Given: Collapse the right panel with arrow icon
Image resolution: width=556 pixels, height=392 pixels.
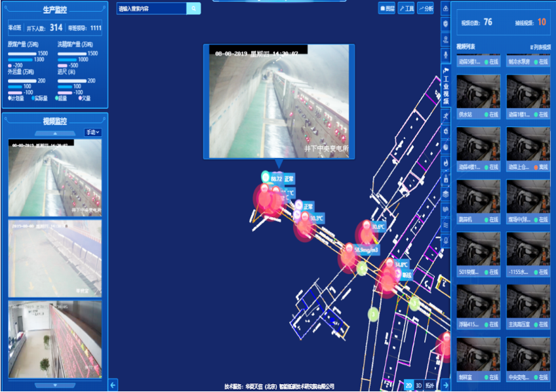Looking at the screenshot, I should (446, 385).
